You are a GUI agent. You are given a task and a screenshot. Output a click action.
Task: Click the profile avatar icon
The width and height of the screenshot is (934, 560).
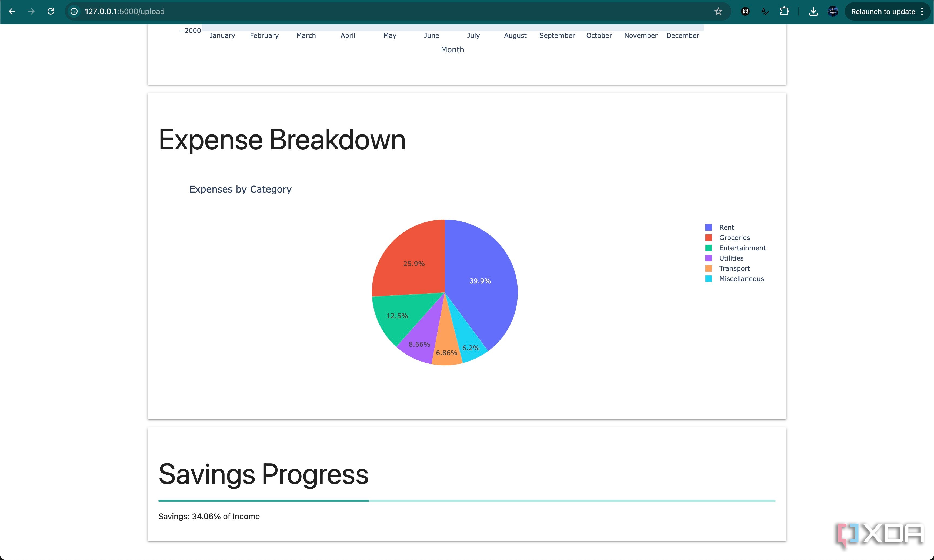tap(833, 11)
